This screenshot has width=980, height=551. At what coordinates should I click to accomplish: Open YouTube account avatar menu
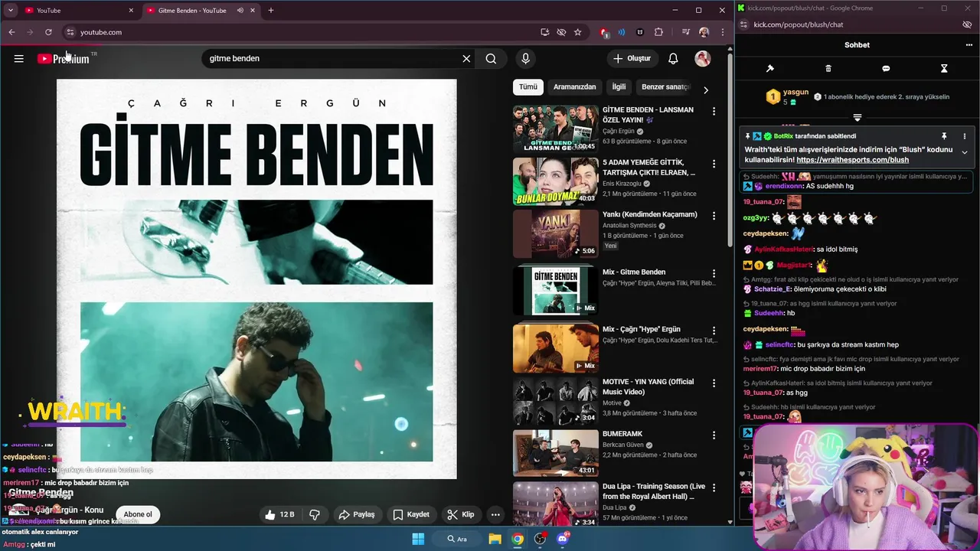coord(702,58)
